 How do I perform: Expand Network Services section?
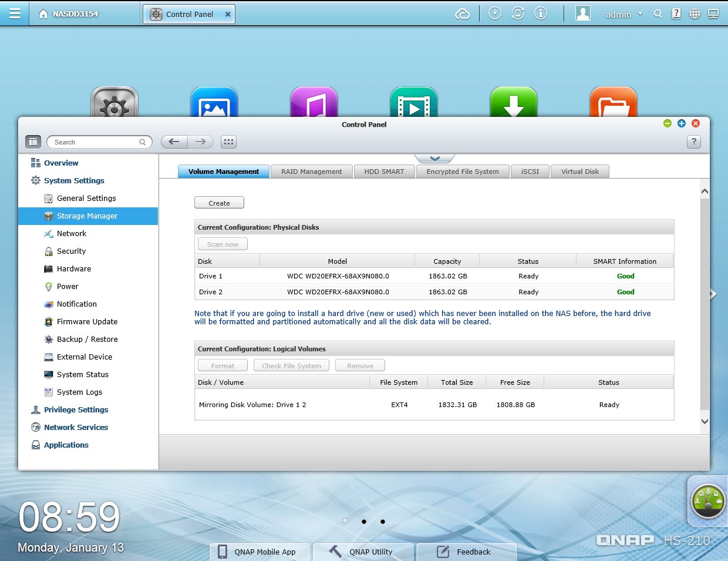coord(76,428)
